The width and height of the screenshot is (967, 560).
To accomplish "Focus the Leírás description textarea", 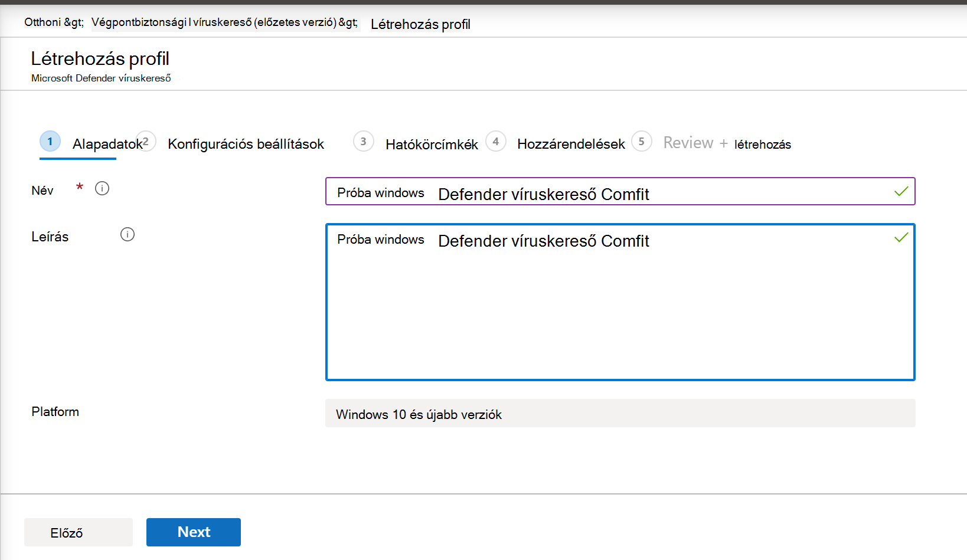I will coord(620,302).
